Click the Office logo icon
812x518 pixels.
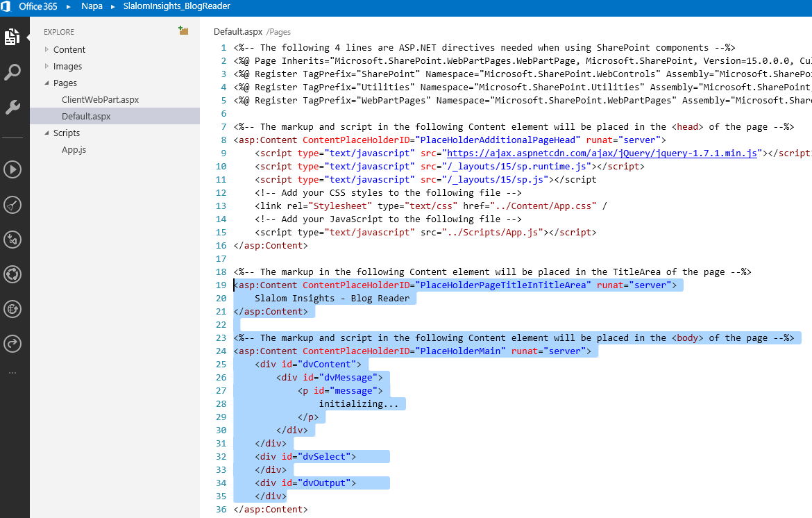6,6
